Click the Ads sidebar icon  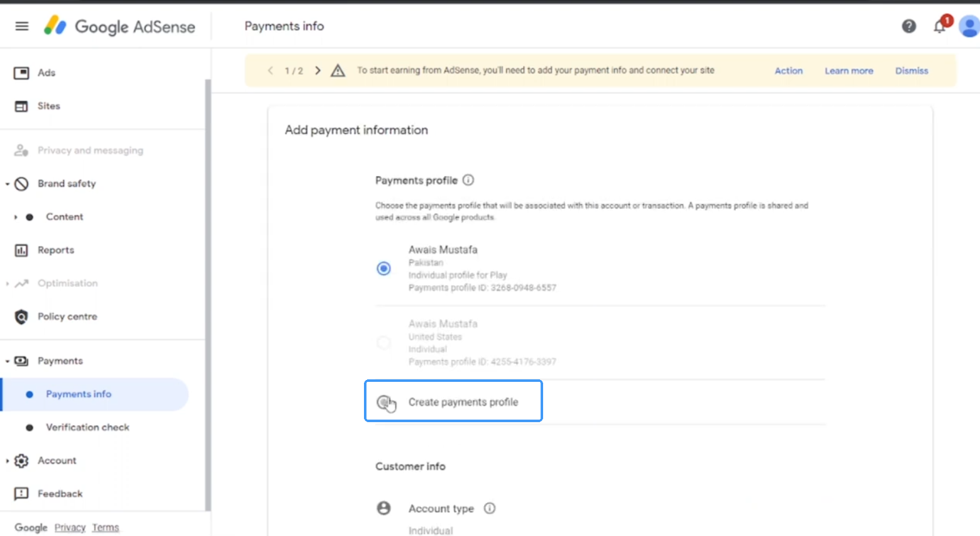coord(21,73)
